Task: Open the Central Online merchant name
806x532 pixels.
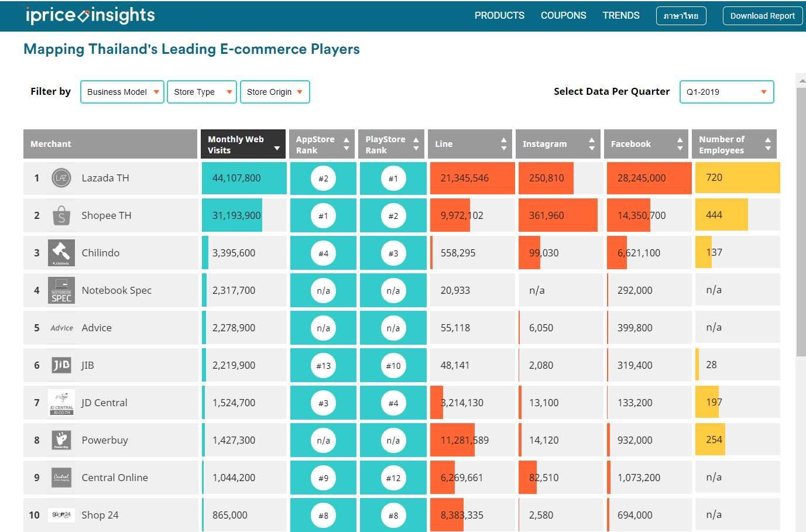Action: point(115,478)
